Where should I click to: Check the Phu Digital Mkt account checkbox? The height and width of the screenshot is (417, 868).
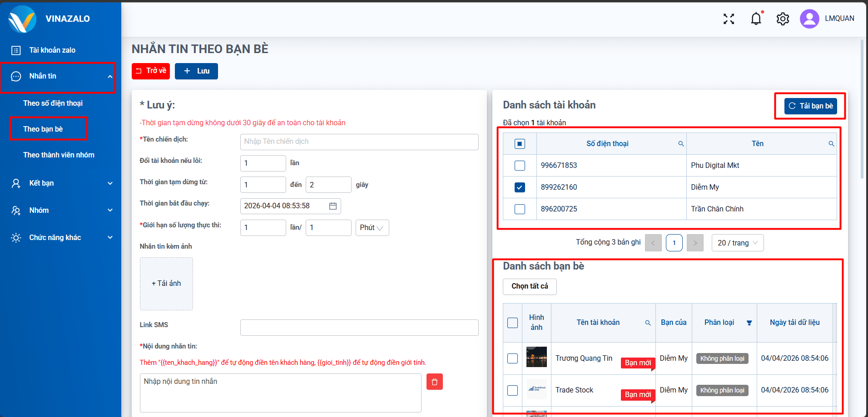click(x=520, y=166)
